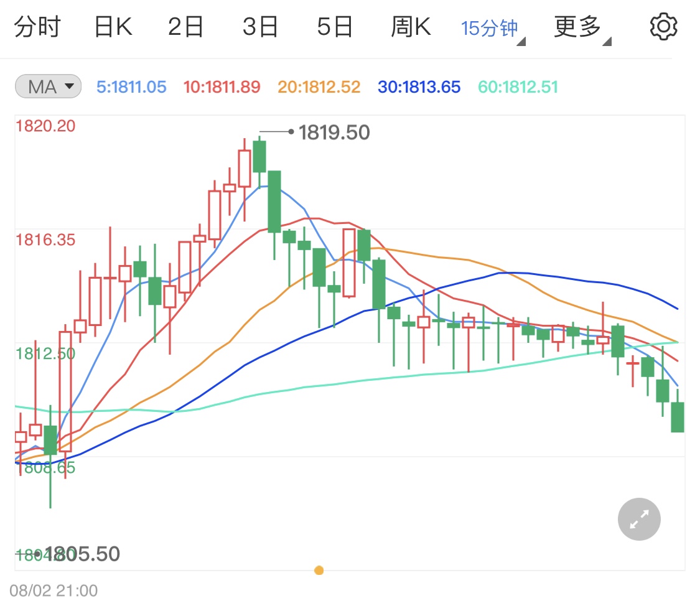Click the tall green candle below 1819.50 peak
The width and height of the screenshot is (700, 611).
click(x=274, y=202)
